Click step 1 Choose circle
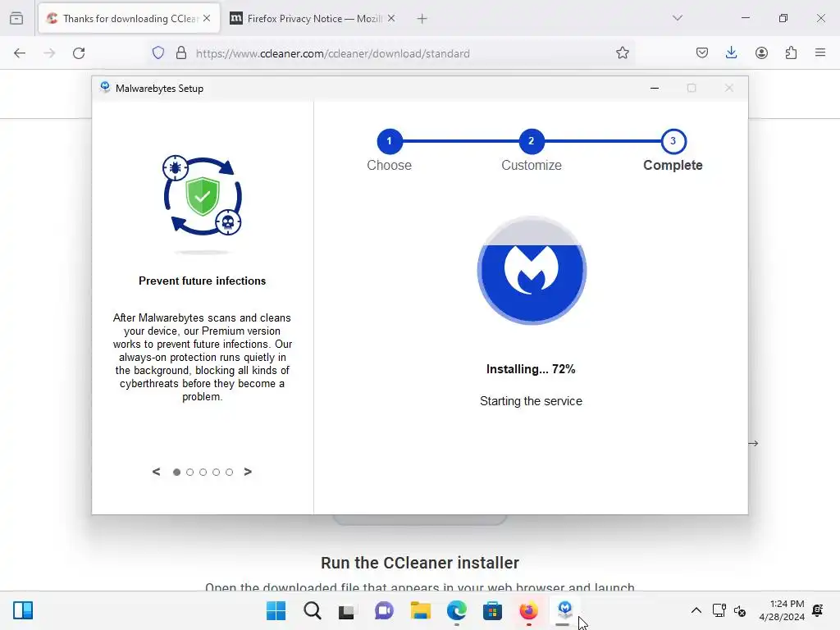 [x=390, y=141]
